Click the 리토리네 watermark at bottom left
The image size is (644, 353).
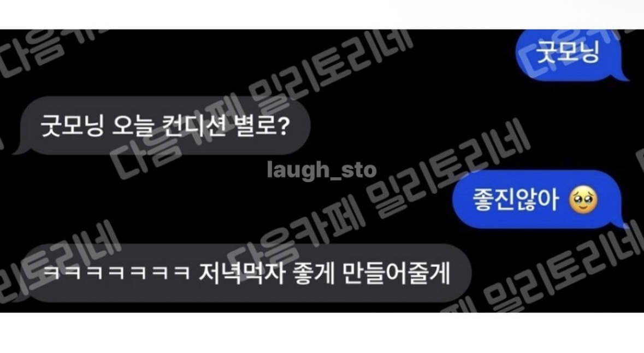tap(60, 267)
